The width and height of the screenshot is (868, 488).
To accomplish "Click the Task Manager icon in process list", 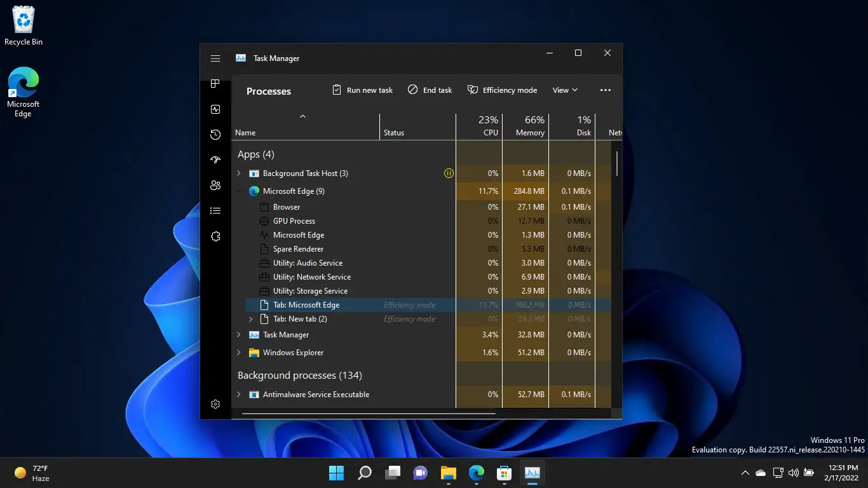I will (x=254, y=335).
